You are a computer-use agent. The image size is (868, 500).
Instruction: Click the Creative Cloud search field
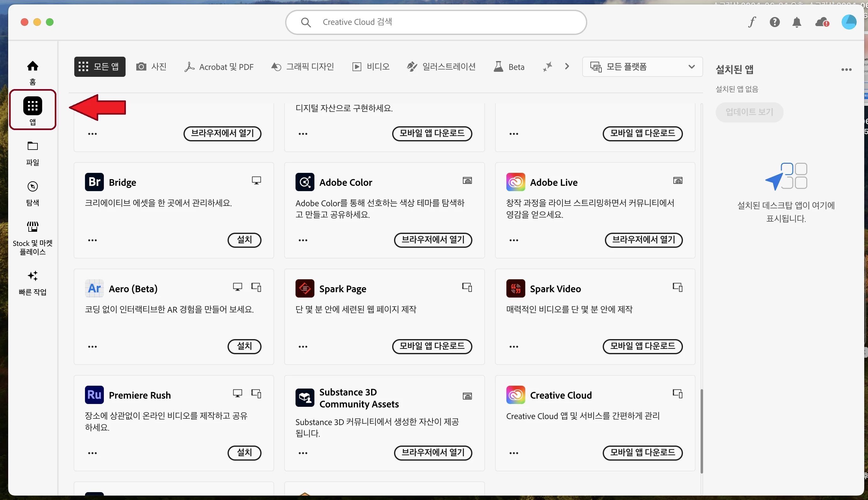tap(436, 22)
